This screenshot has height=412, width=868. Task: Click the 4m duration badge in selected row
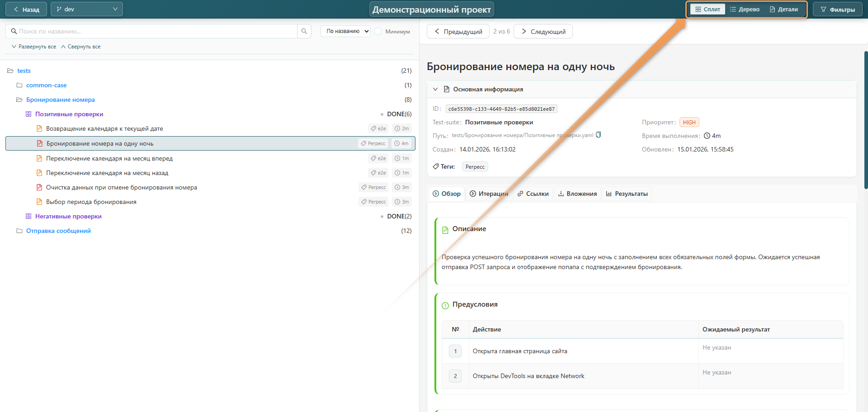(401, 144)
